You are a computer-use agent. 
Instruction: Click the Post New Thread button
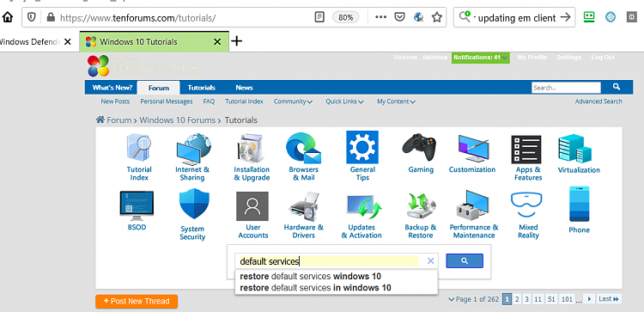tap(137, 302)
